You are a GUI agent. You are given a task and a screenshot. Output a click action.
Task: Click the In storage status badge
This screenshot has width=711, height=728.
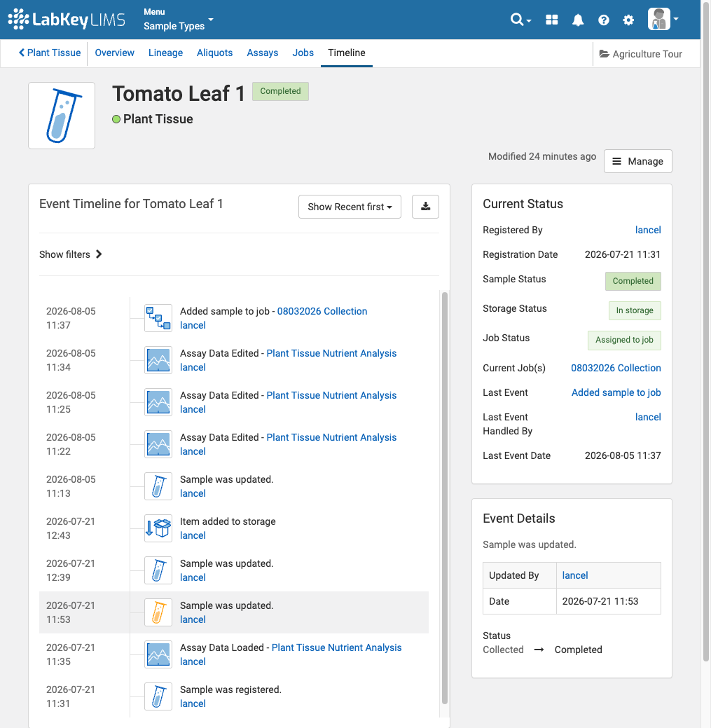click(635, 310)
